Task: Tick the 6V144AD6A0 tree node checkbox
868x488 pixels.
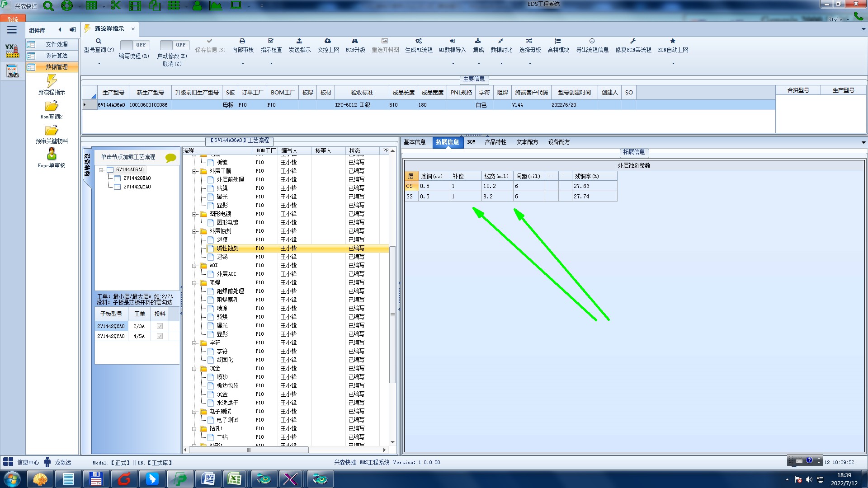Action: [x=110, y=170]
